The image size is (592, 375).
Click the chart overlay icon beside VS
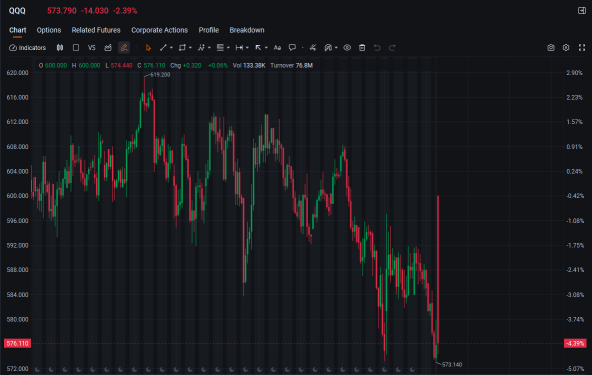coord(108,48)
